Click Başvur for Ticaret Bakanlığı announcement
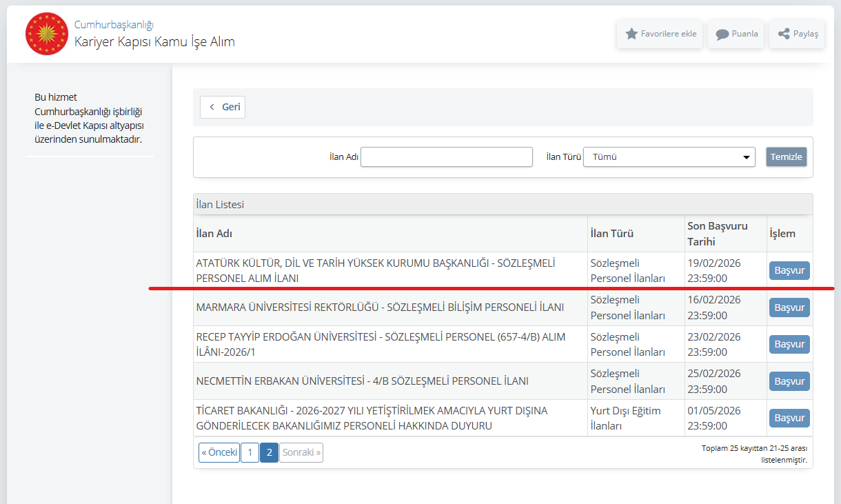Image resolution: width=841 pixels, height=504 pixels. point(789,419)
